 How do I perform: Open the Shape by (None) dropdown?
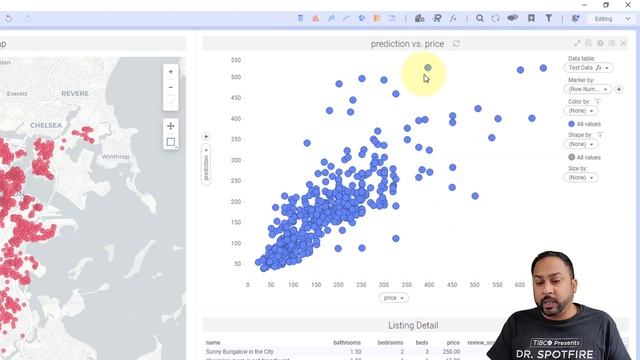581,144
